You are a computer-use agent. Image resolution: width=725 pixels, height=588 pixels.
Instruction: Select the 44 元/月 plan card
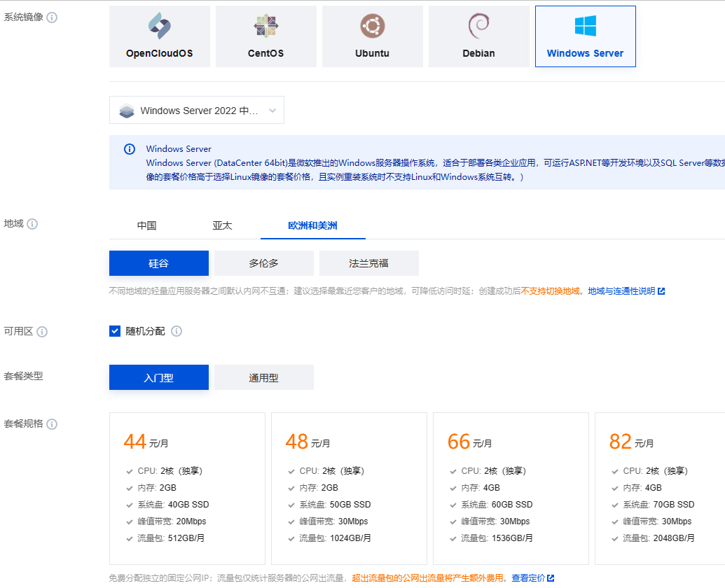[187, 488]
